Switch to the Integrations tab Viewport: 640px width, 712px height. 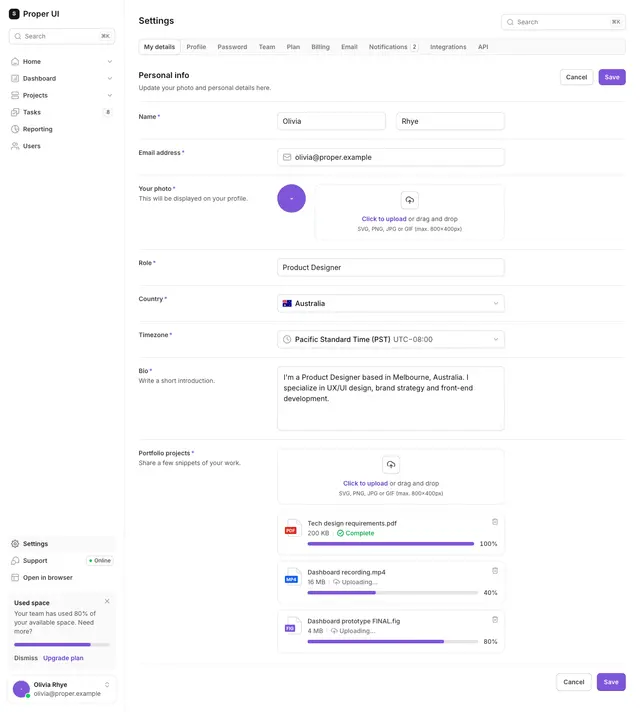[x=448, y=47]
